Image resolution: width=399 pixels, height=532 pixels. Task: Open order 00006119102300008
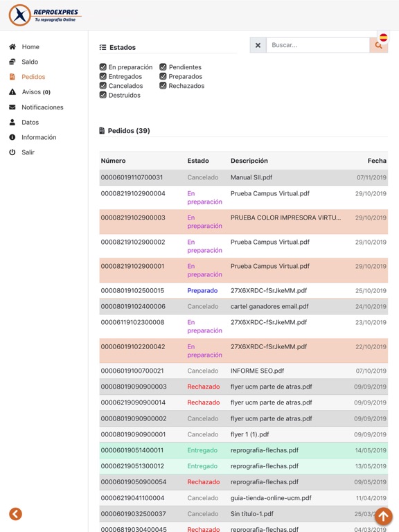(243, 326)
